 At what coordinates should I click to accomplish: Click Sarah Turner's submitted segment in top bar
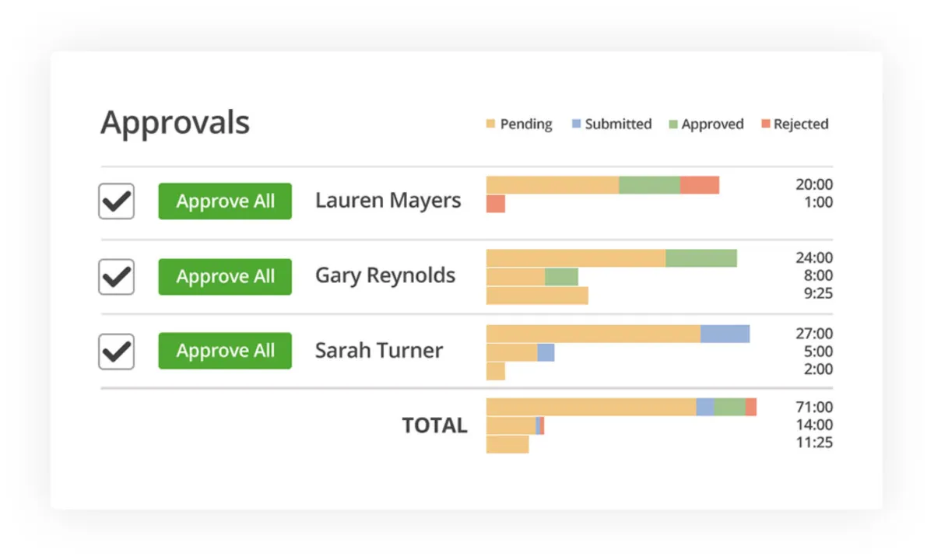tap(725, 334)
